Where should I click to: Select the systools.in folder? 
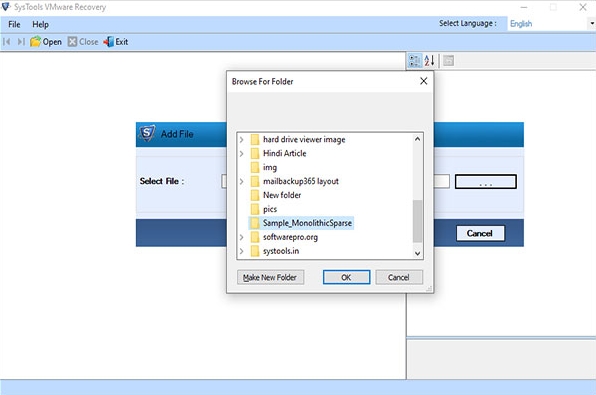point(281,251)
